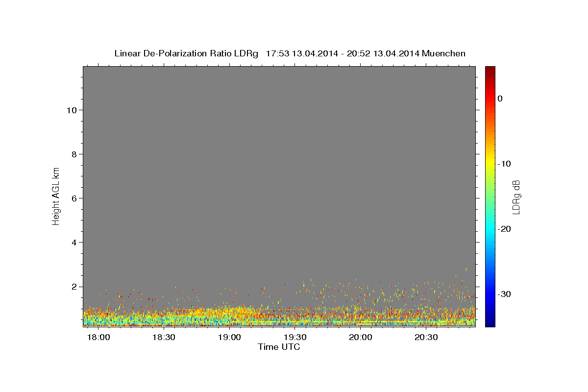Click the 18:00 time tick label
588x392 pixels.
pyautogui.click(x=98, y=338)
